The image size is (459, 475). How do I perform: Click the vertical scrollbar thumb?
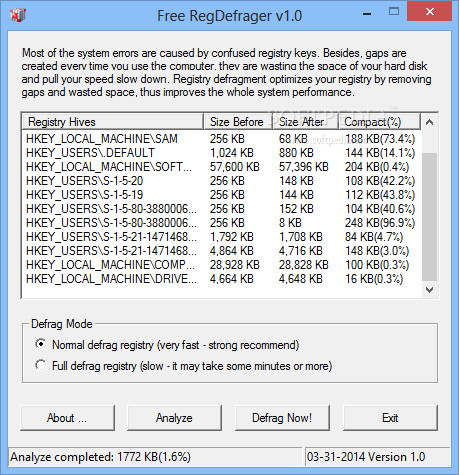coord(429,217)
